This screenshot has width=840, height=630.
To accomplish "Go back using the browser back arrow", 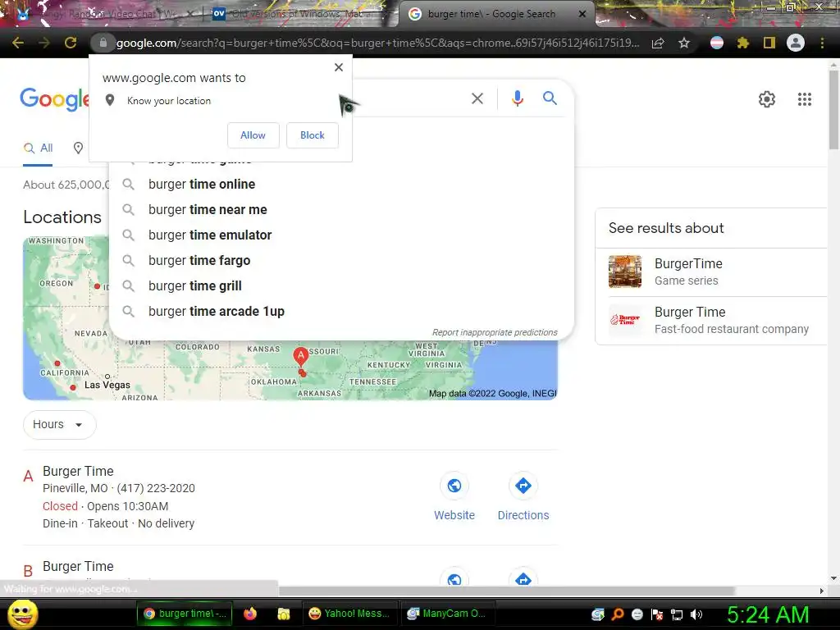I will (18, 43).
